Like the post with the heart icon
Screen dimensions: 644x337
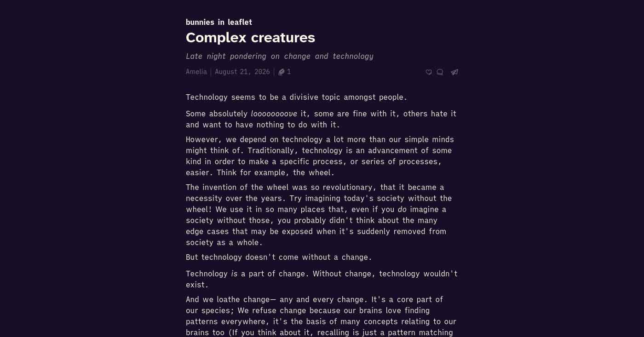tap(429, 72)
